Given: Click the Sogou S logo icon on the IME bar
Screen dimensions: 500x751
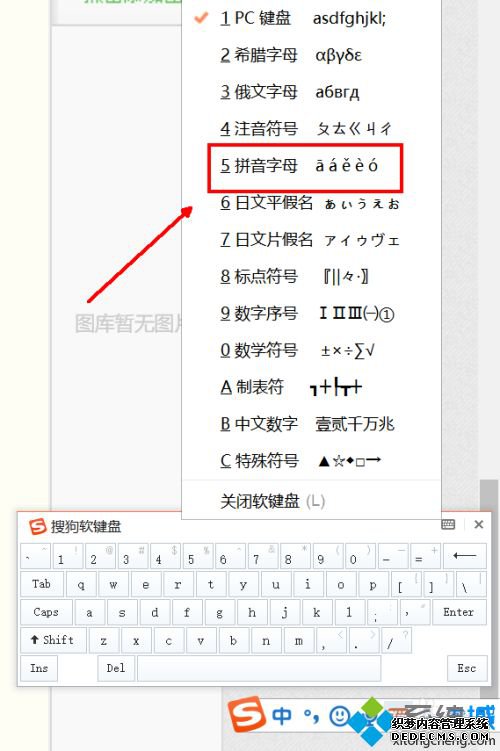Looking at the screenshot, I should [x=247, y=715].
